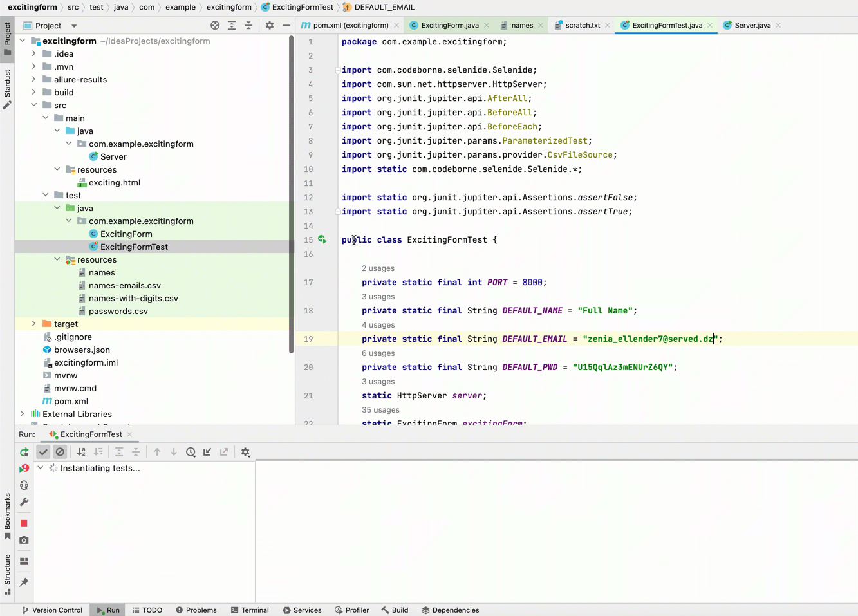Image resolution: width=858 pixels, height=616 pixels.
Task: Open TODO tool window
Action: [147, 610]
